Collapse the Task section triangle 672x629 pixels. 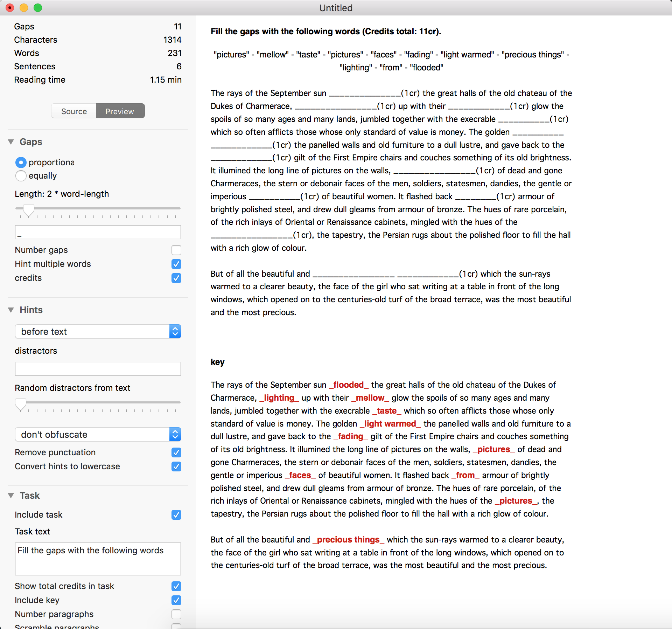tap(11, 496)
